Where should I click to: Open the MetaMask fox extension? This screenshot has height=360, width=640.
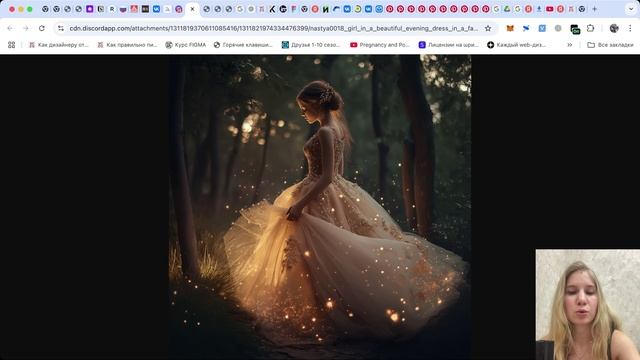[x=510, y=29]
